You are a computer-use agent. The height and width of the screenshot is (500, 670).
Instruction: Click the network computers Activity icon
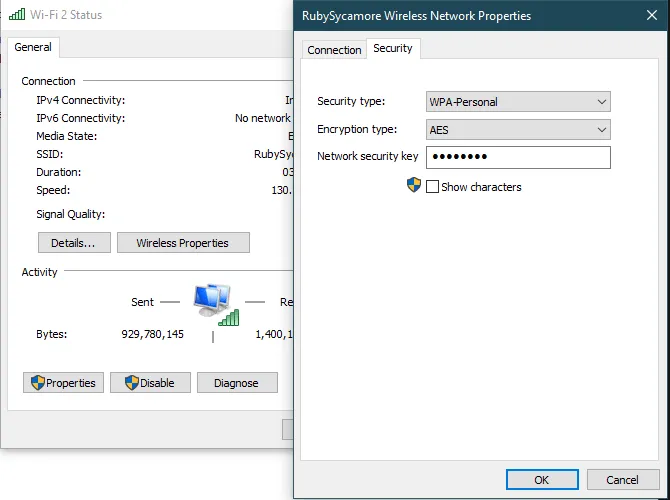tap(212, 297)
